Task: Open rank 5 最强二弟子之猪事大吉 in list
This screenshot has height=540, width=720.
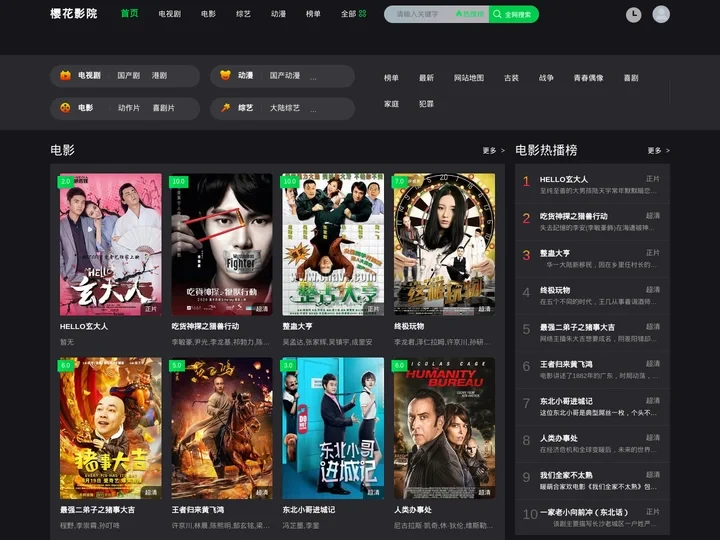Action: (592, 333)
